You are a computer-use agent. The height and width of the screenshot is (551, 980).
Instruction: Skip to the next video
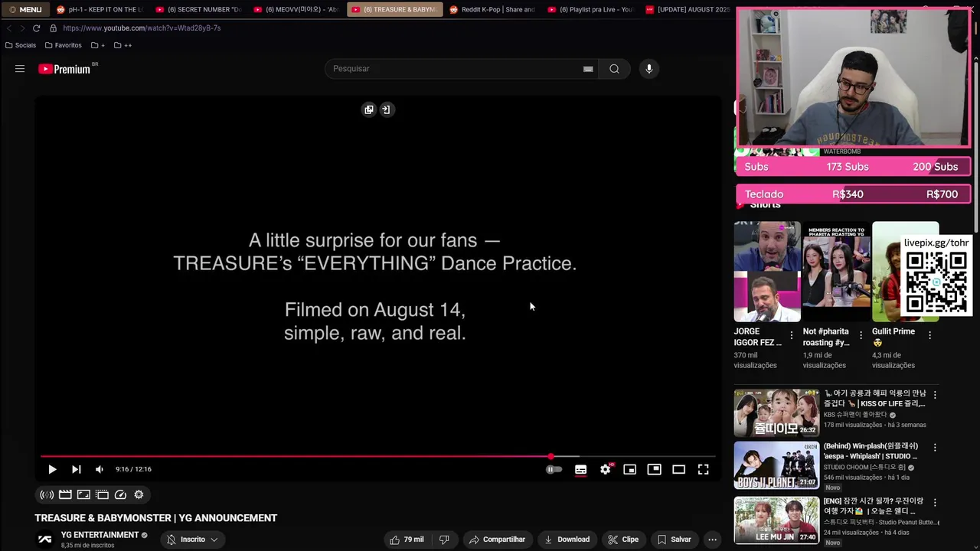pos(76,469)
